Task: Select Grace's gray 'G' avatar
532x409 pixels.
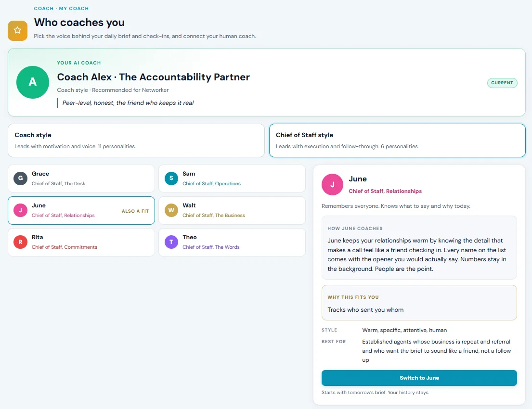Action: (x=20, y=179)
